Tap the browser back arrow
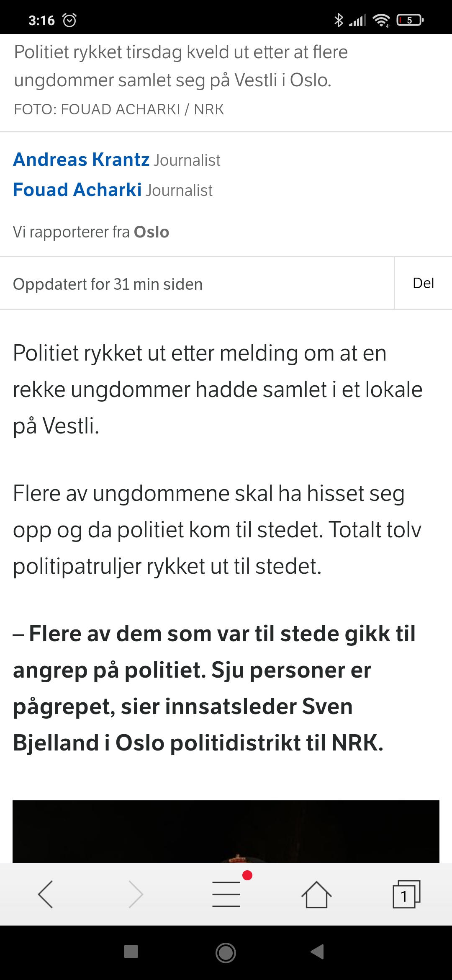Image resolution: width=452 pixels, height=980 pixels. tap(46, 894)
